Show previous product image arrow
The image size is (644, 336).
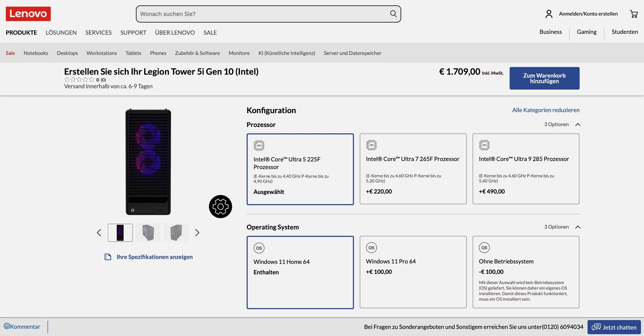tap(99, 232)
